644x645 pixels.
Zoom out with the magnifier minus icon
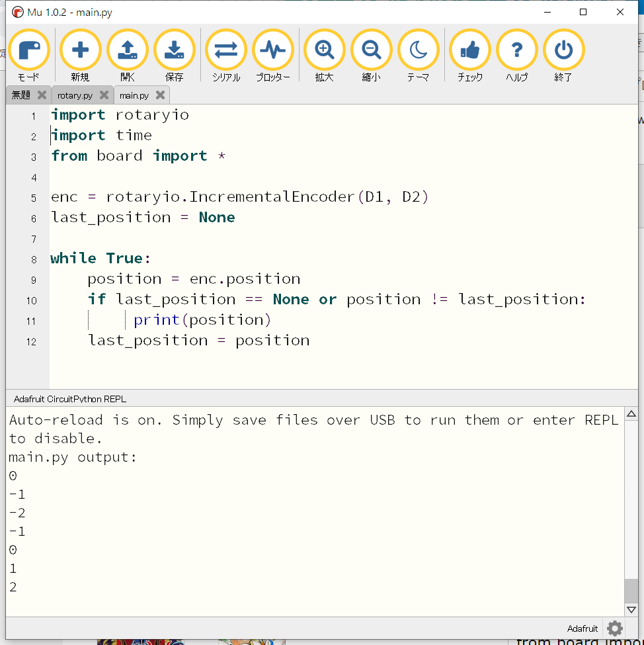point(371,51)
